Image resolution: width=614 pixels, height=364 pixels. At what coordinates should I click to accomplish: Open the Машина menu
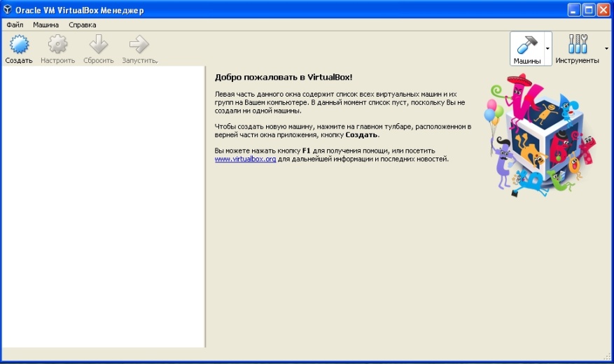click(x=46, y=24)
